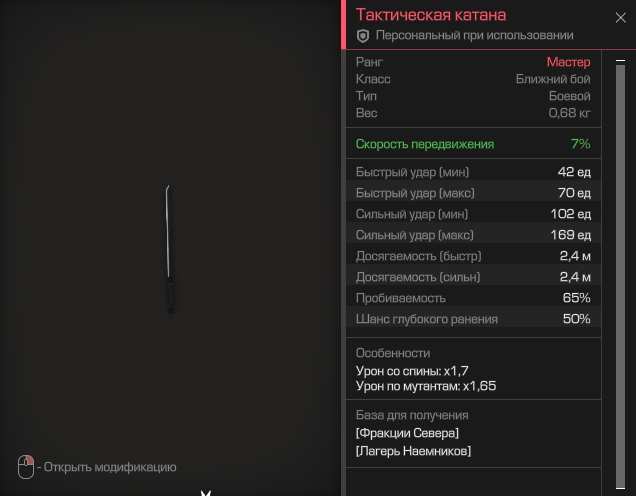Select the Пробиваемость stat row
The width and height of the screenshot is (636, 496).
[473, 298]
